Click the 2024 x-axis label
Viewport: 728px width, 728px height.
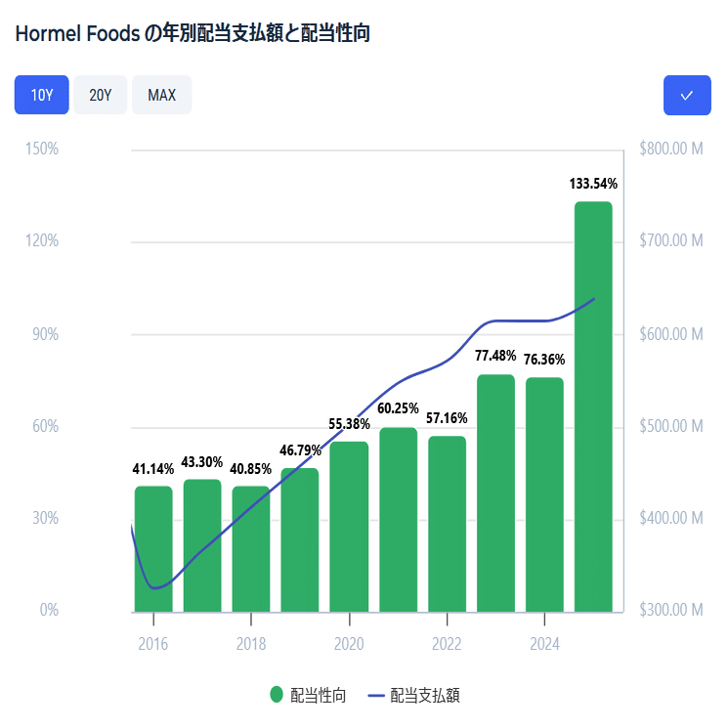click(544, 644)
